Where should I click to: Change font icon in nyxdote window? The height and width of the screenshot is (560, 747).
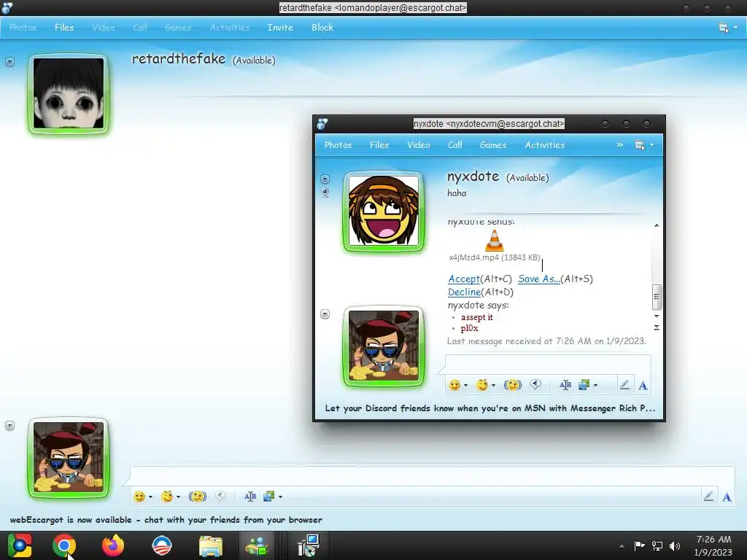coord(565,385)
